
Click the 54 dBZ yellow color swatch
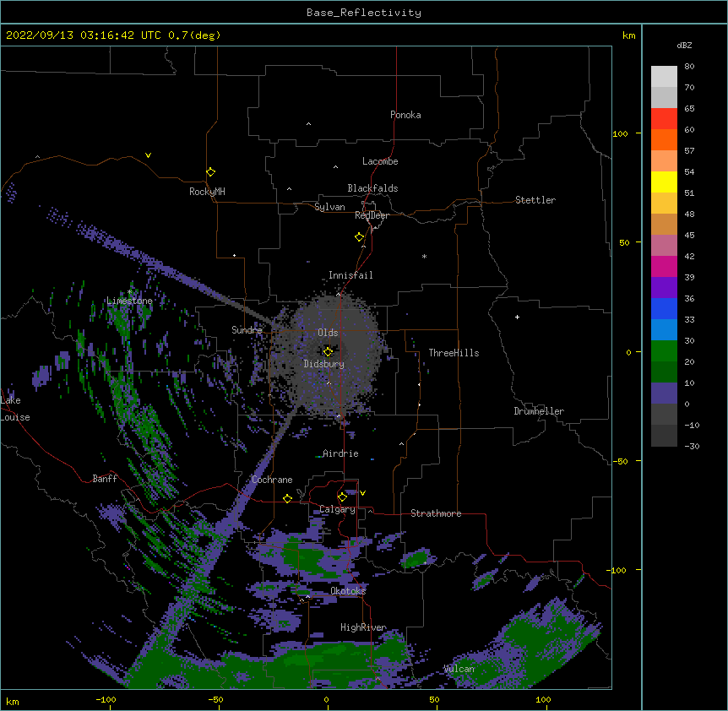coord(664,182)
